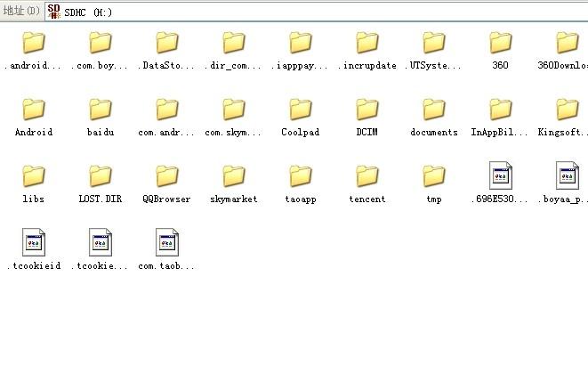The image size is (588, 366).
Task: Select the 360Downlo... folder icon
Action: click(x=568, y=43)
